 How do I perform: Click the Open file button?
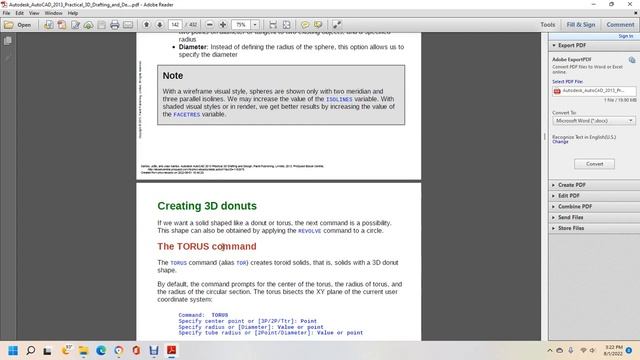(x=18, y=25)
